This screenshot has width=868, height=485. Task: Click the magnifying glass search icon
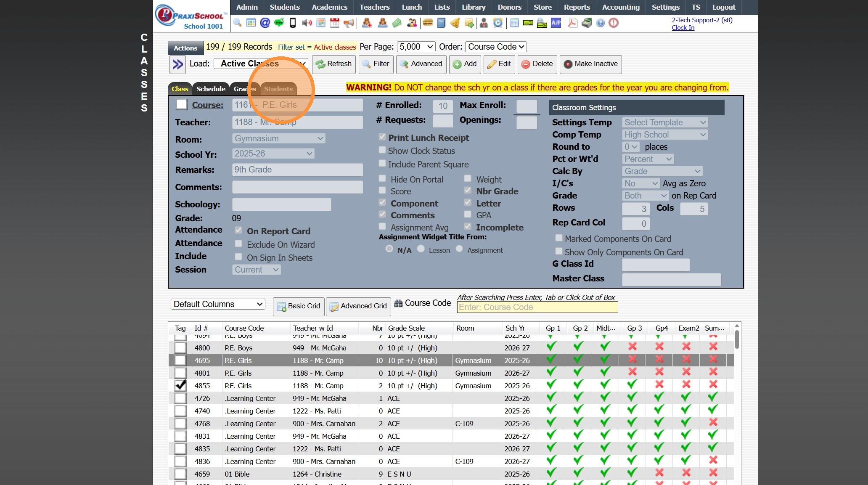pos(237,23)
